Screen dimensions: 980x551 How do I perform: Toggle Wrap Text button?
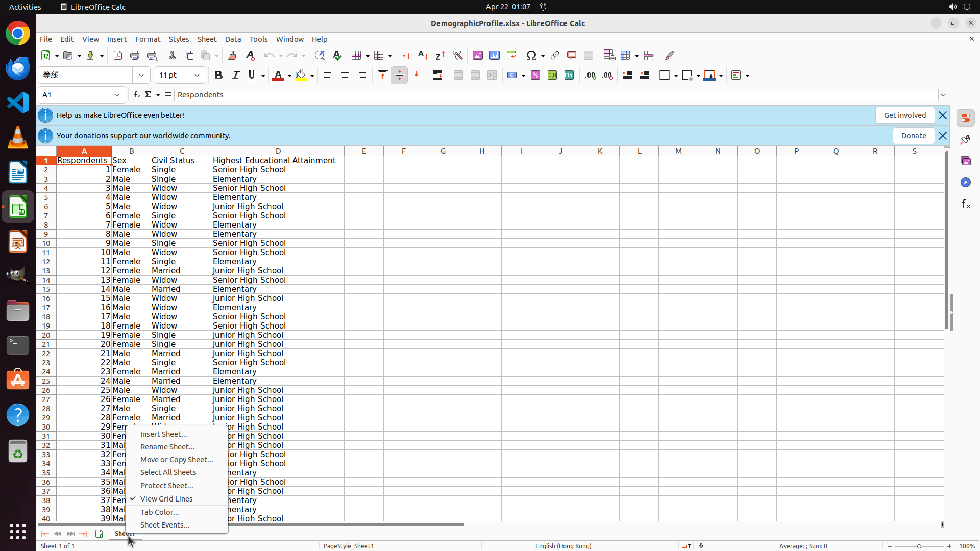click(x=437, y=76)
